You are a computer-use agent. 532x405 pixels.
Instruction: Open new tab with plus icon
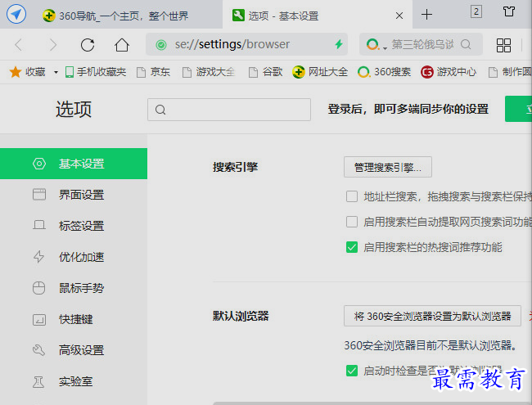click(426, 15)
